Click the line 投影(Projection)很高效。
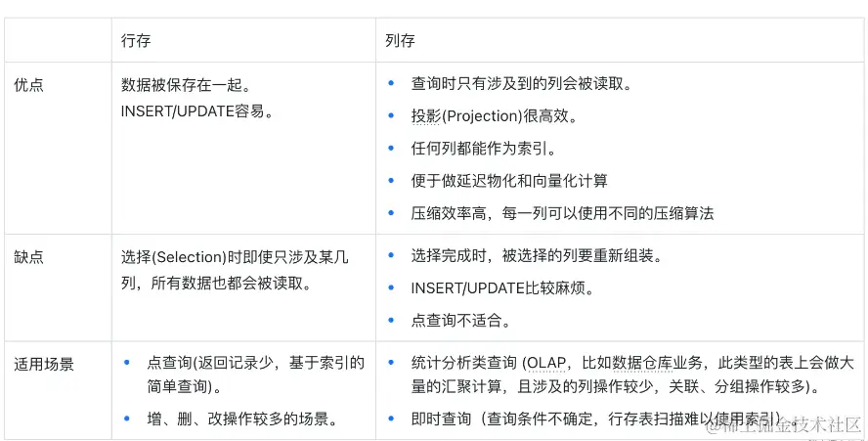Screen dimensions: 868x441 tap(494, 115)
